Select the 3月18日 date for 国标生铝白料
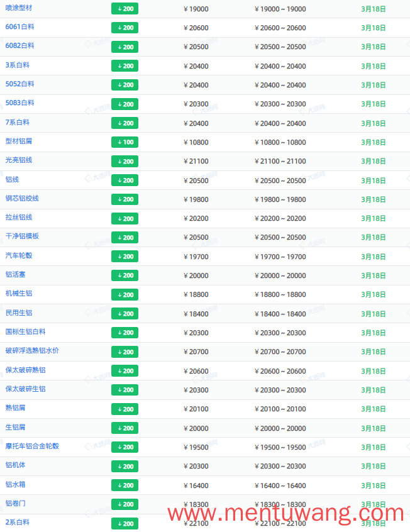 click(374, 333)
